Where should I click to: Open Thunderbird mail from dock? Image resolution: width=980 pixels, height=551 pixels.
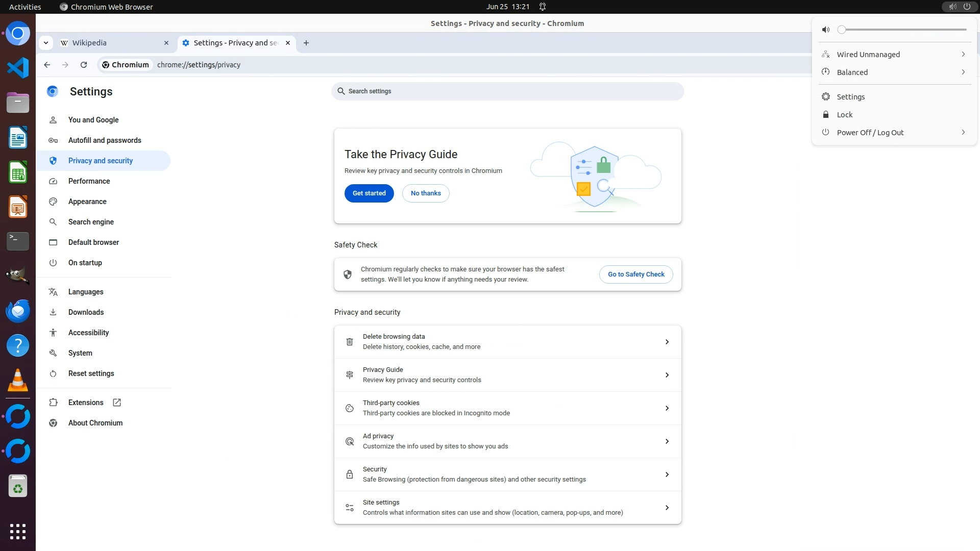[x=18, y=311]
